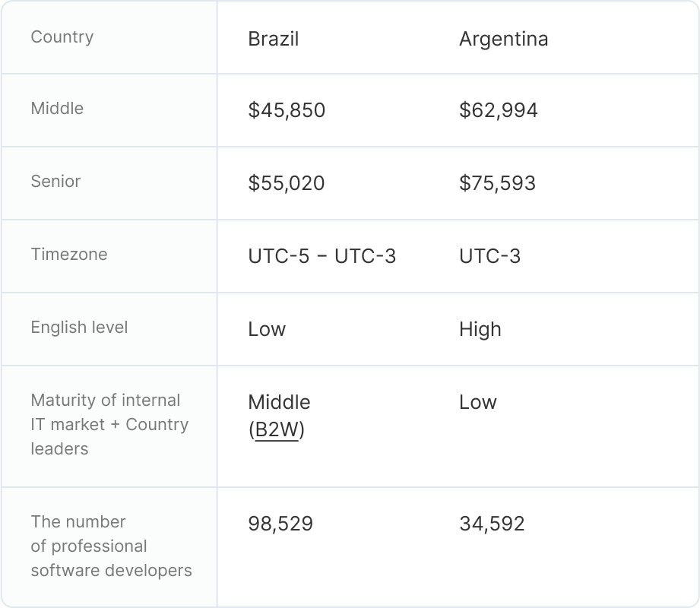700x608 pixels.
Task: Click the Brazil column header
Action: 273,39
